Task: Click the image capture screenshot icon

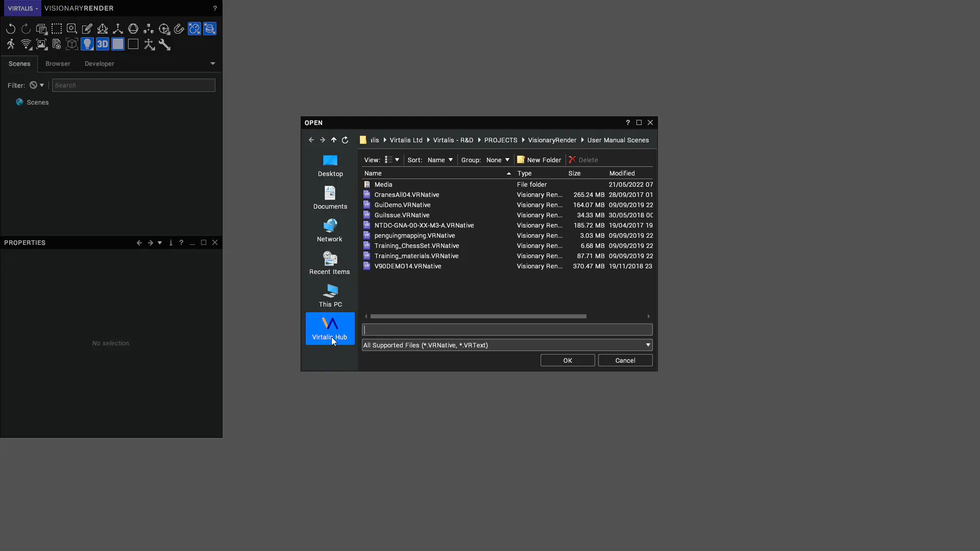Action: (x=41, y=44)
